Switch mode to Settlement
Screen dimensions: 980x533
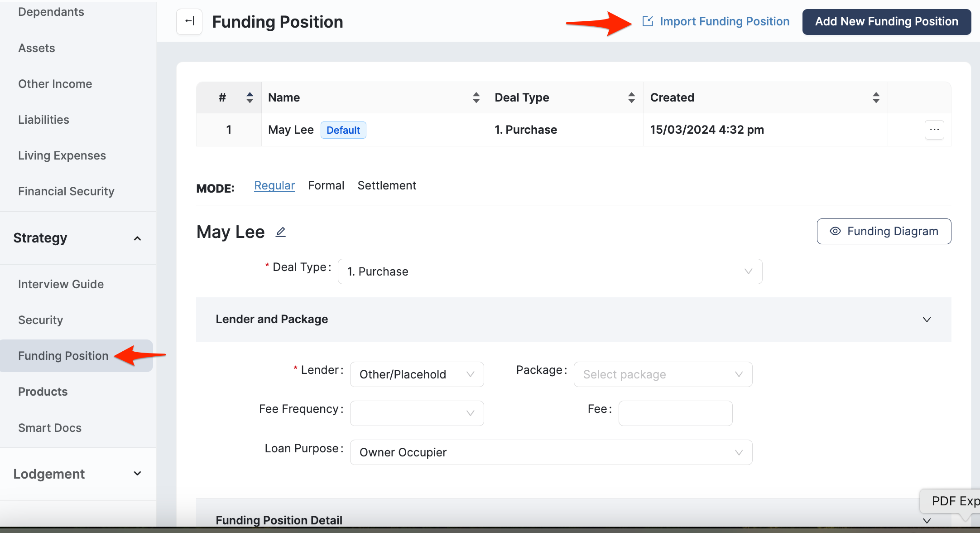[x=387, y=185]
